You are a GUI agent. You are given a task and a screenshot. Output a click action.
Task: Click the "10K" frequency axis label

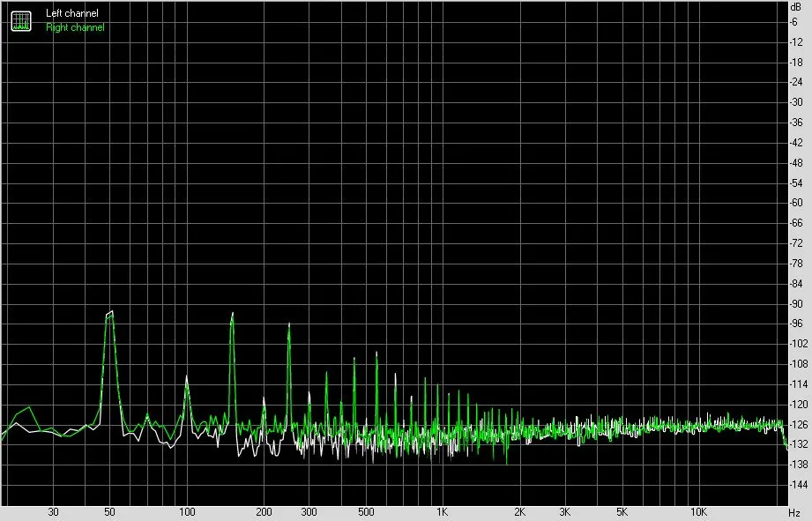(698, 512)
